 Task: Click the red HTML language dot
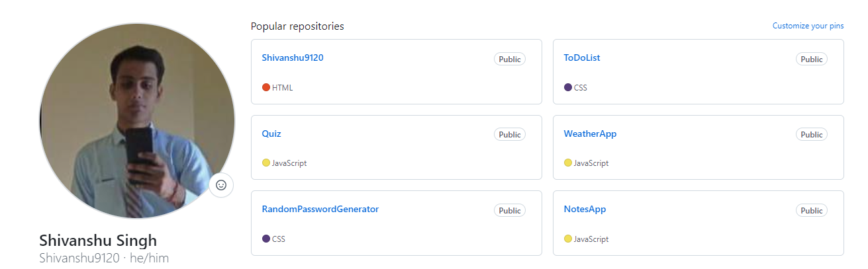coord(266,87)
